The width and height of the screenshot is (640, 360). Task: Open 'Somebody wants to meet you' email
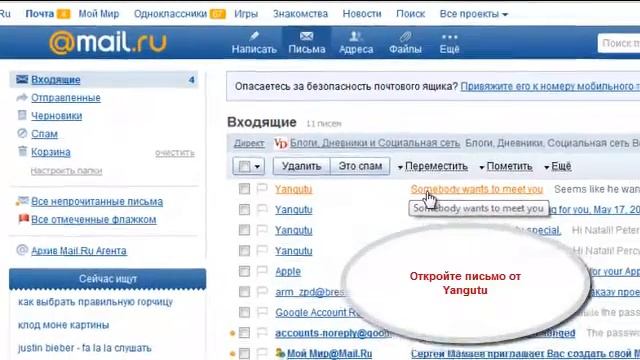click(476, 189)
